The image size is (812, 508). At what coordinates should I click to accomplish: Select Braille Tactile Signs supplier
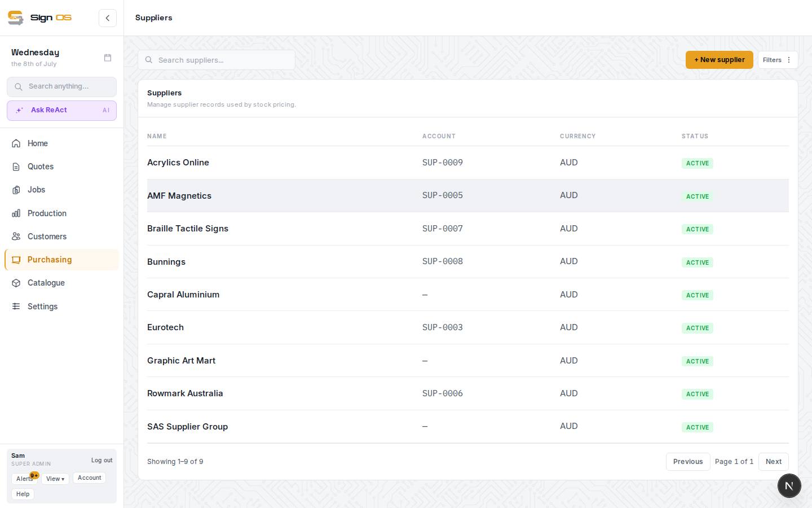pyautogui.click(x=468, y=229)
